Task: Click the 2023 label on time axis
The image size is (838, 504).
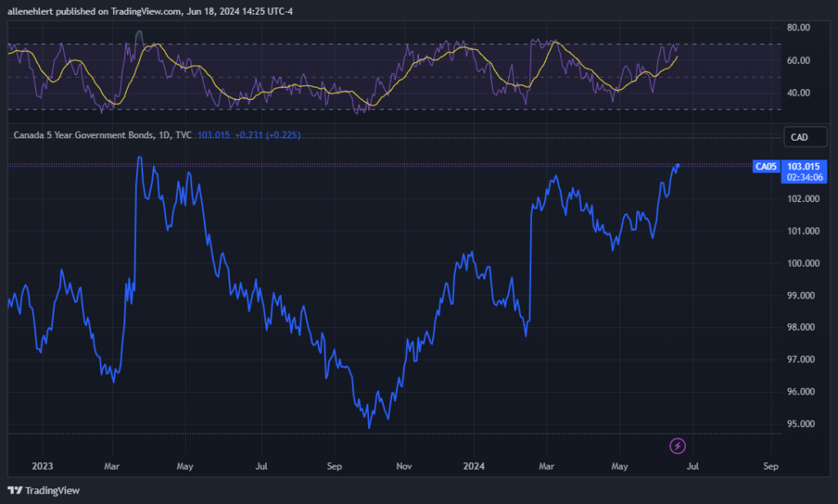Action: point(41,466)
